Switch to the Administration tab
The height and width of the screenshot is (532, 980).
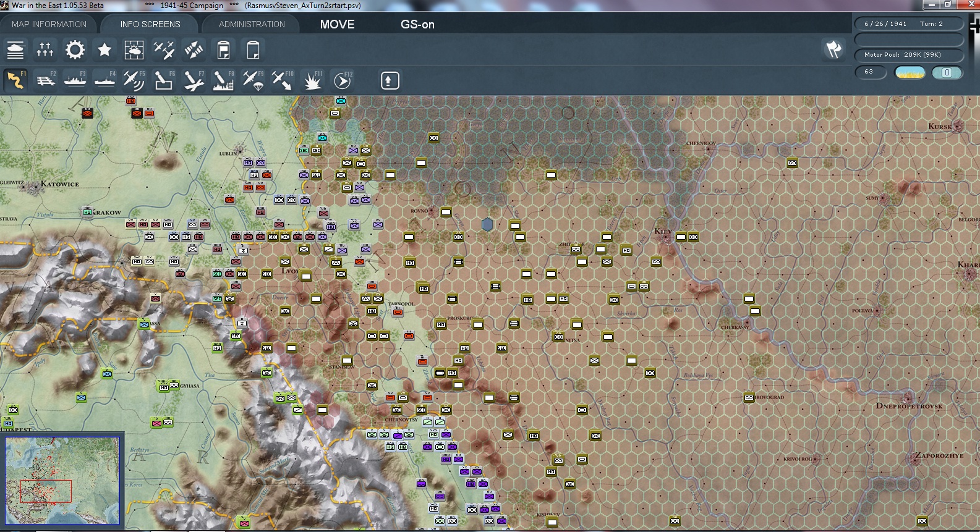252,24
